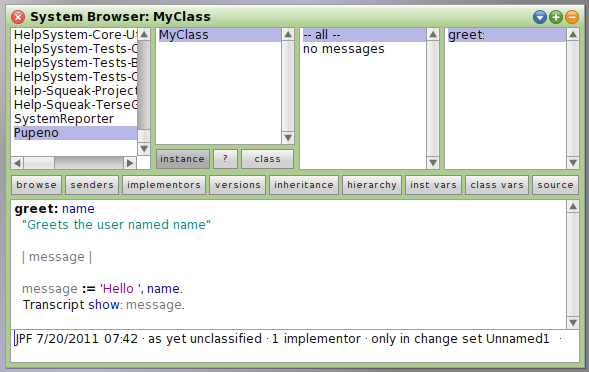The width and height of the screenshot is (589, 372).
Task: Click the '| message |' temporaries line
Action: pos(57,257)
